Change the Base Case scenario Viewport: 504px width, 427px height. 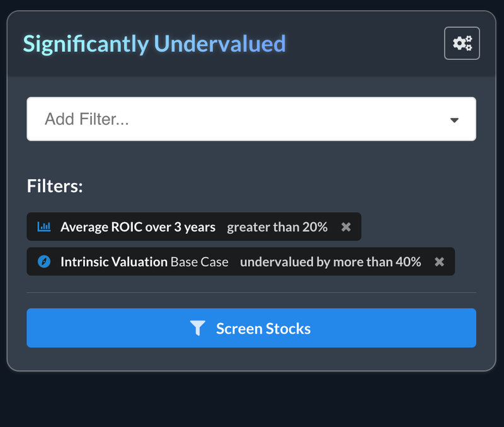tap(200, 262)
